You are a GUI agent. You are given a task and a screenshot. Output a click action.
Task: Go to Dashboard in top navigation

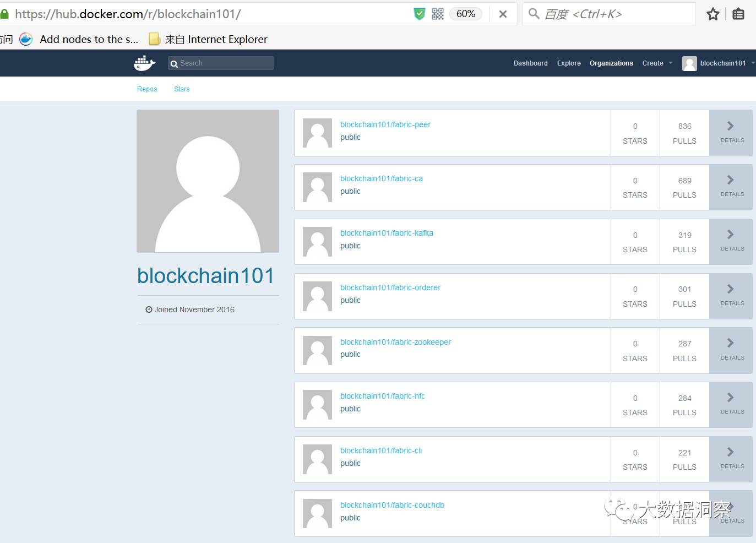tap(531, 63)
